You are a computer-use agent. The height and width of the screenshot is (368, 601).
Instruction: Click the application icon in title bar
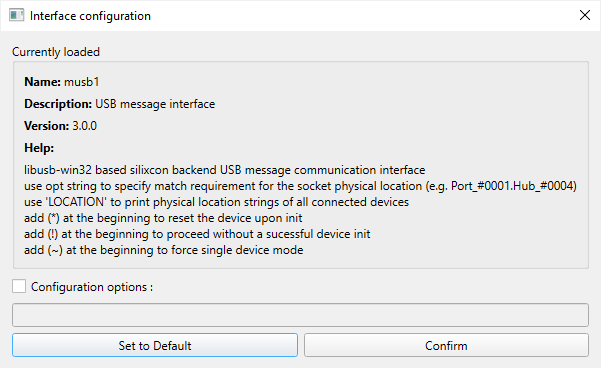click(x=16, y=16)
